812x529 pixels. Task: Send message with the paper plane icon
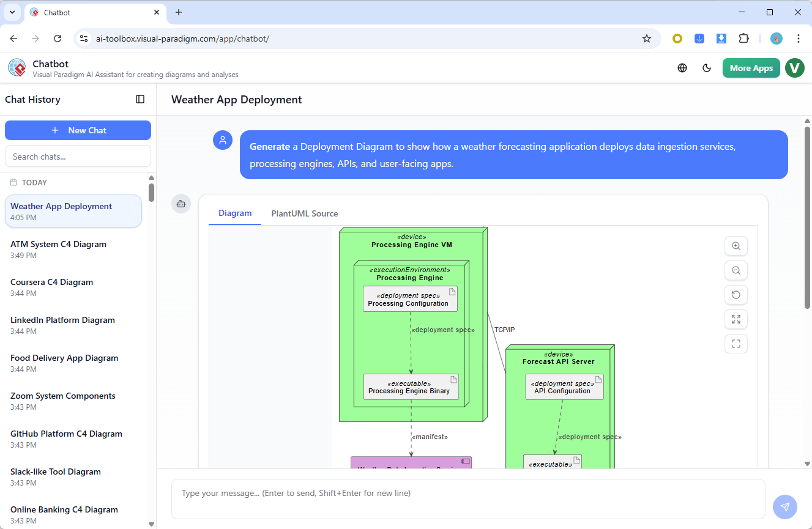(785, 506)
